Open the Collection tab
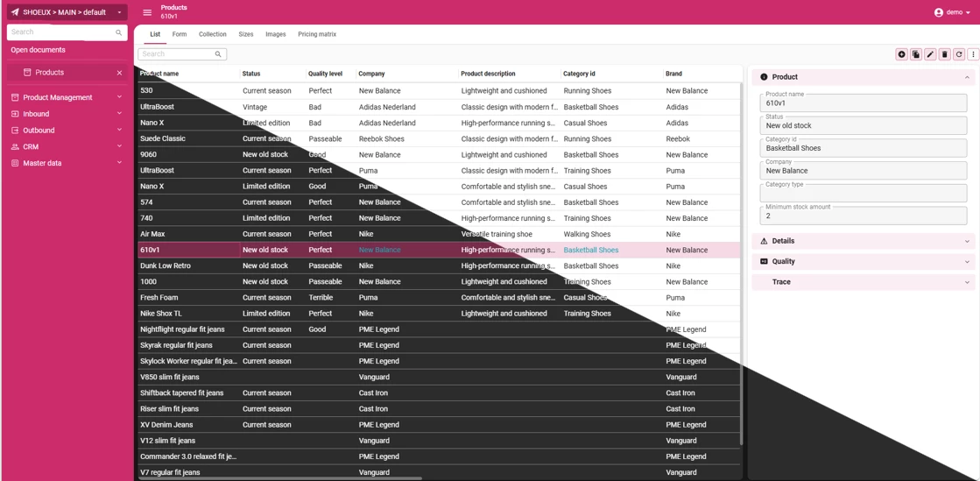980x481 pixels. pos(213,34)
